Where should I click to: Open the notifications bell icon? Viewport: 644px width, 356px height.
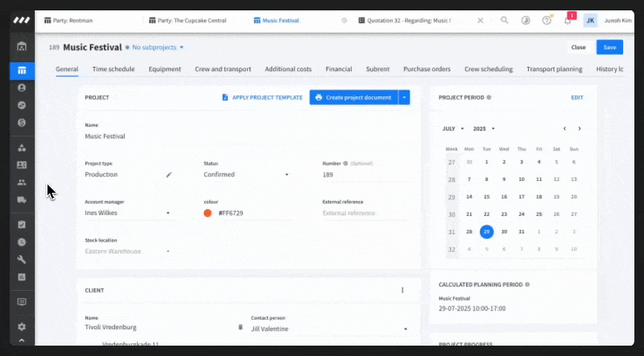coord(568,20)
